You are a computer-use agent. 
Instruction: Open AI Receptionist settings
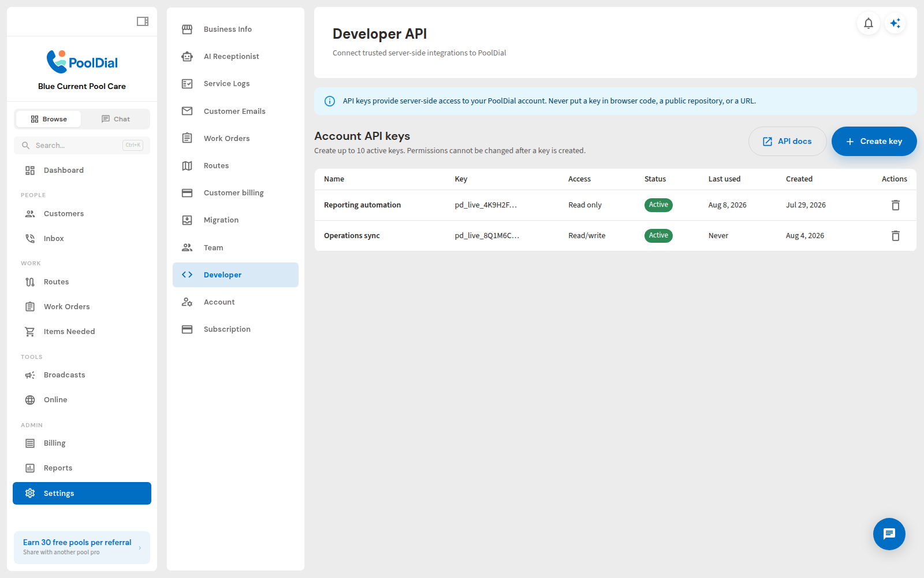pos(236,57)
